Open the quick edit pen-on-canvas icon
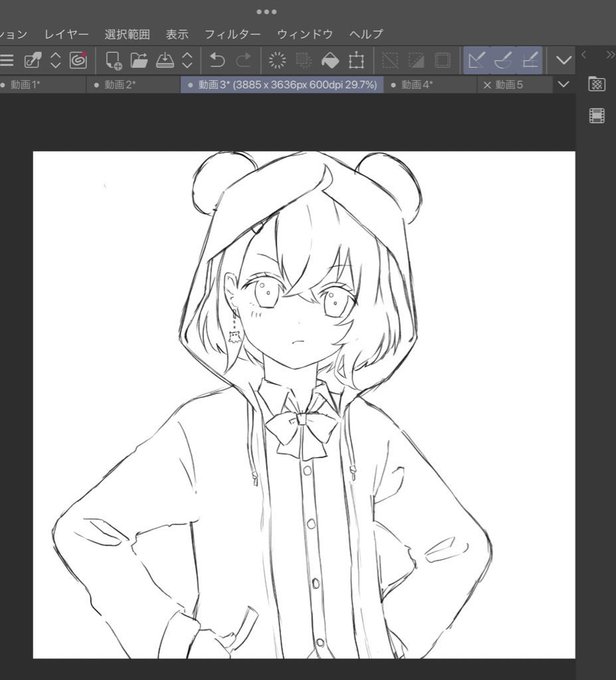 click(x=33, y=60)
